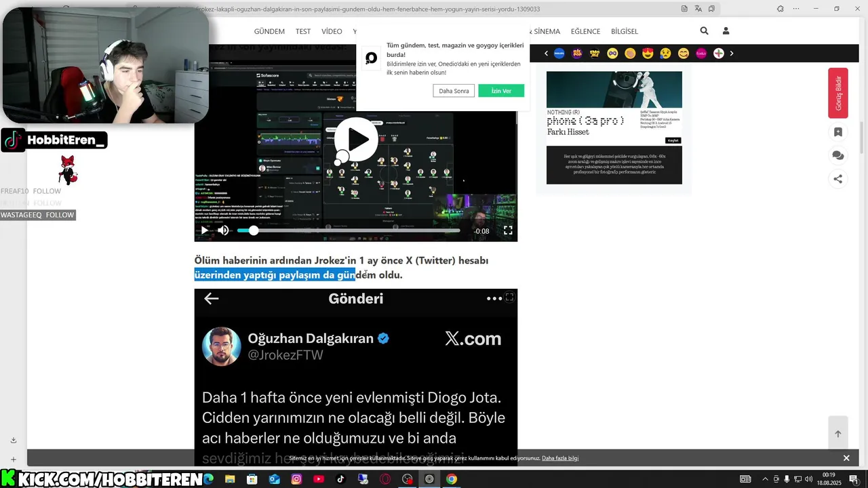Open browser extensions puzzle icon
This screenshot has height=488, width=868.
click(781, 9)
